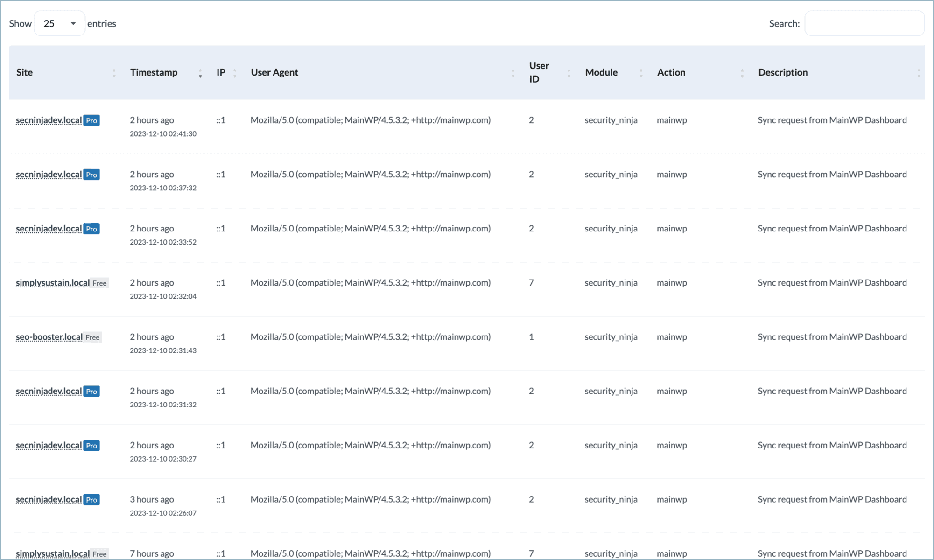934x560 pixels.
Task: Click sort arrows on User Agent column
Action: (513, 73)
